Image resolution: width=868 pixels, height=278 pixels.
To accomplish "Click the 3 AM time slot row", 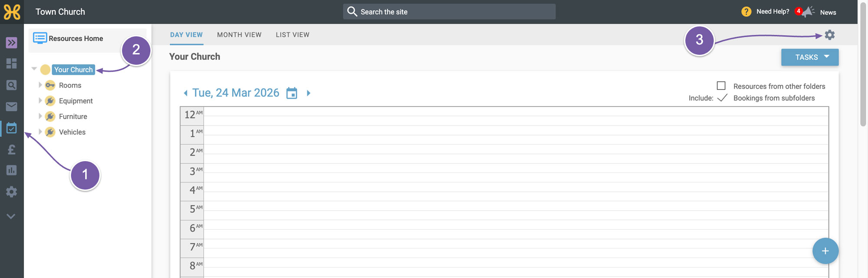I will point(516,173).
